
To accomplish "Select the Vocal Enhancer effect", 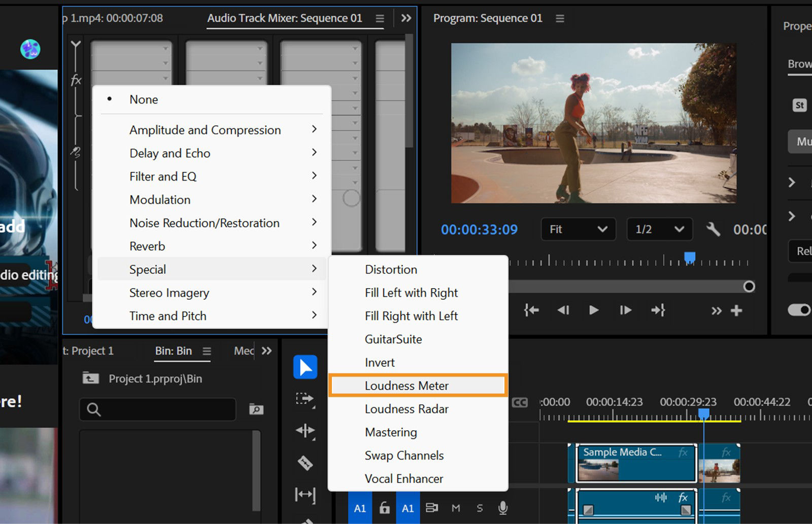I will click(404, 478).
